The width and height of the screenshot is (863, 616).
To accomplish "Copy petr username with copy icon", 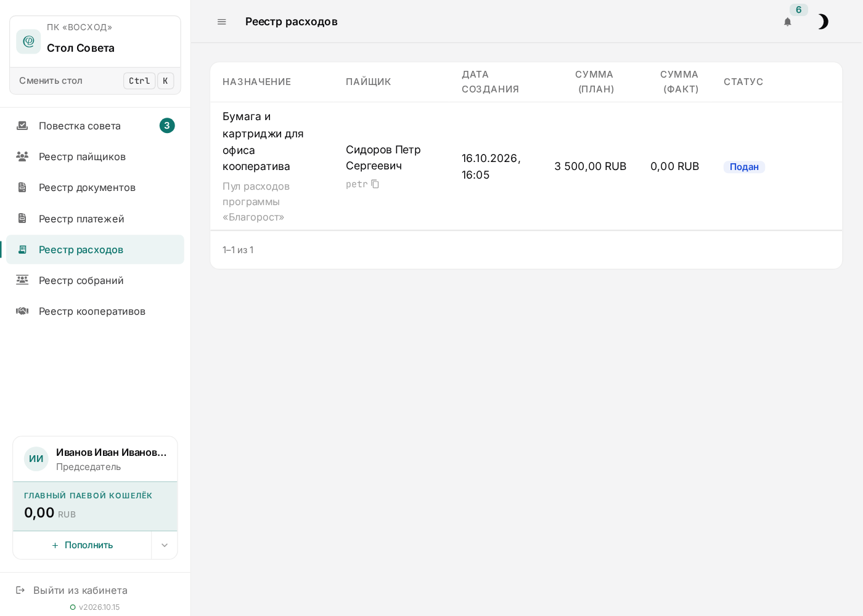I will [x=375, y=184].
